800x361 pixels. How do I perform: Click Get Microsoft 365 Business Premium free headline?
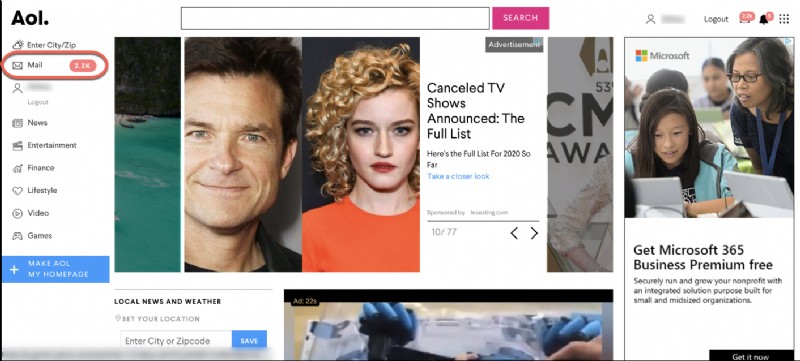point(703,257)
